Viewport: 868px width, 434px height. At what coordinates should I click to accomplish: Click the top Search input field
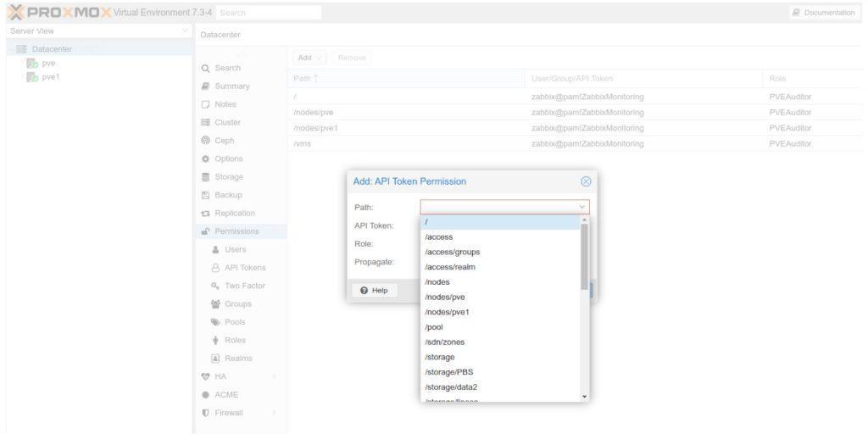[x=269, y=12]
